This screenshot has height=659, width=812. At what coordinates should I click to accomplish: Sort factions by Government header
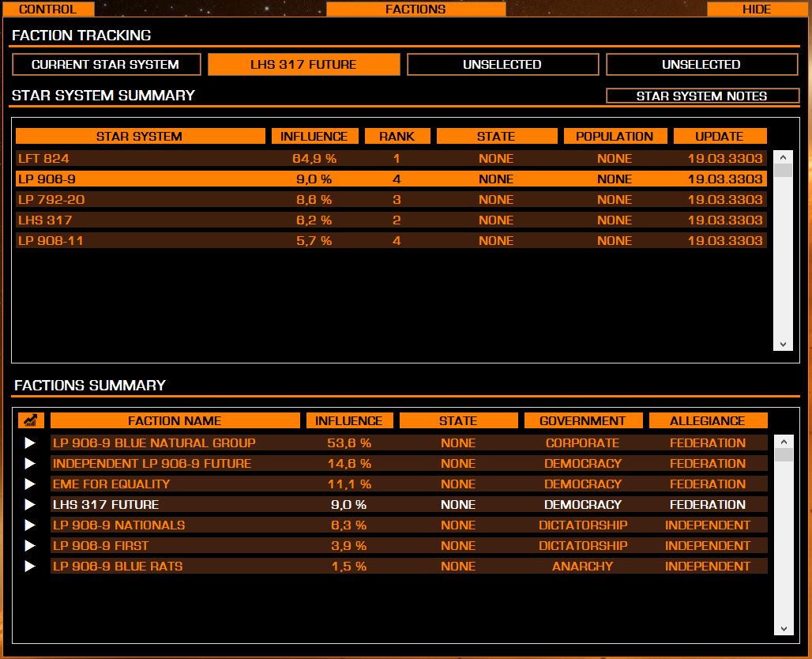tap(583, 420)
